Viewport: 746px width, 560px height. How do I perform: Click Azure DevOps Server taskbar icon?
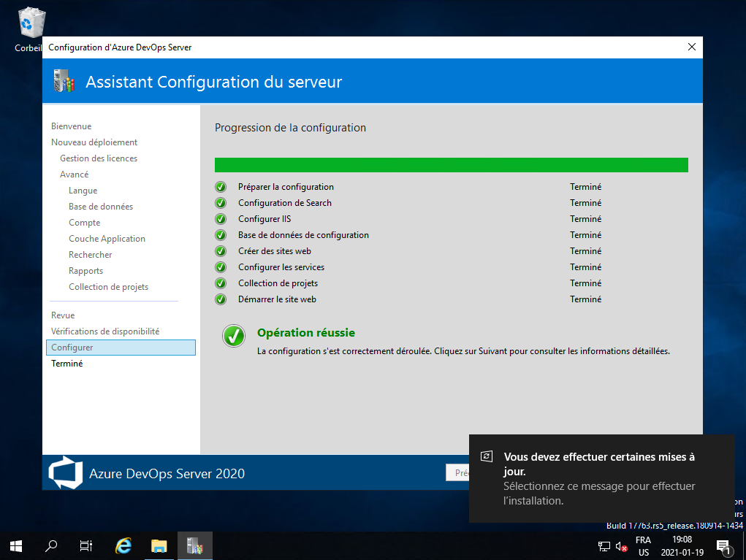pyautogui.click(x=194, y=545)
